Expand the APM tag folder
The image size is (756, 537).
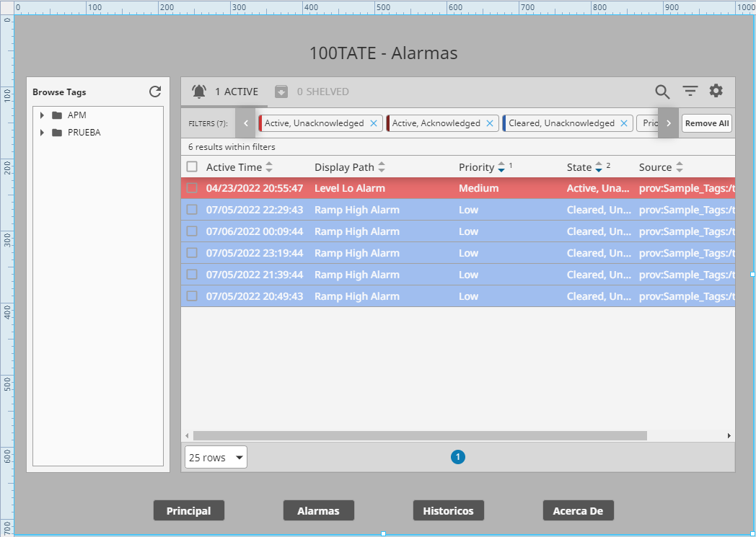(43, 115)
